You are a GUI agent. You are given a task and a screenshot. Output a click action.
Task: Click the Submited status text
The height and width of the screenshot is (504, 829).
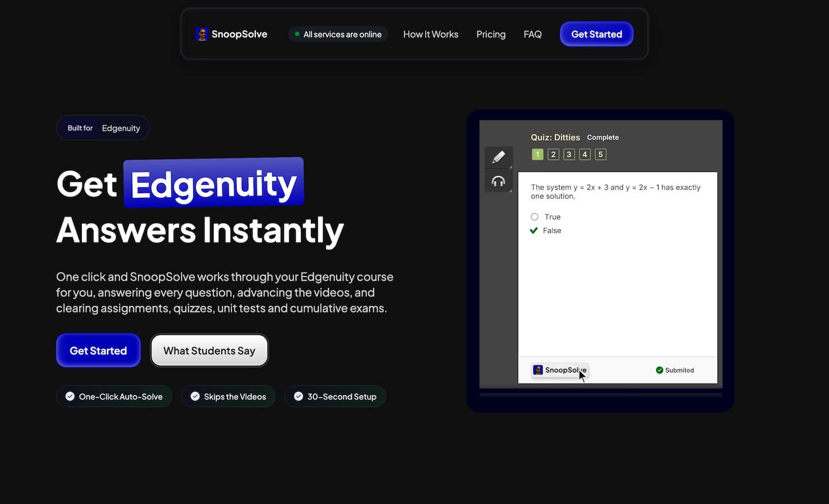click(x=679, y=370)
